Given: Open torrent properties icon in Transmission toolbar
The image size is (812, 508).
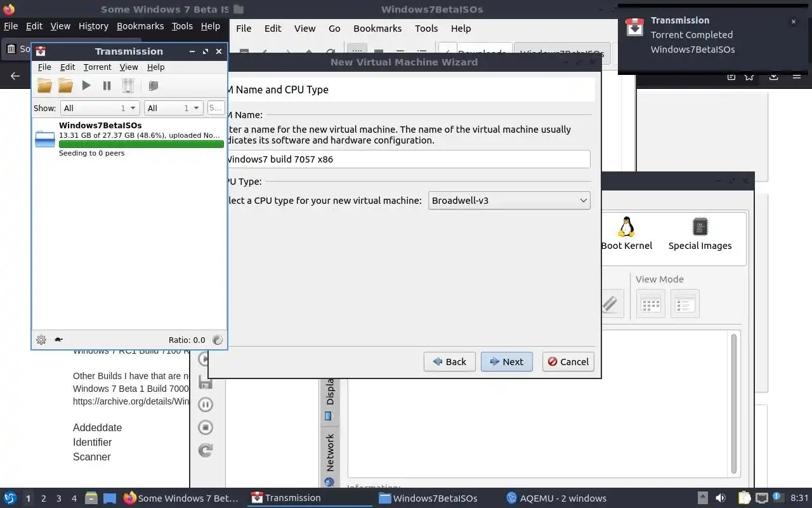Looking at the screenshot, I should pyautogui.click(x=153, y=85).
